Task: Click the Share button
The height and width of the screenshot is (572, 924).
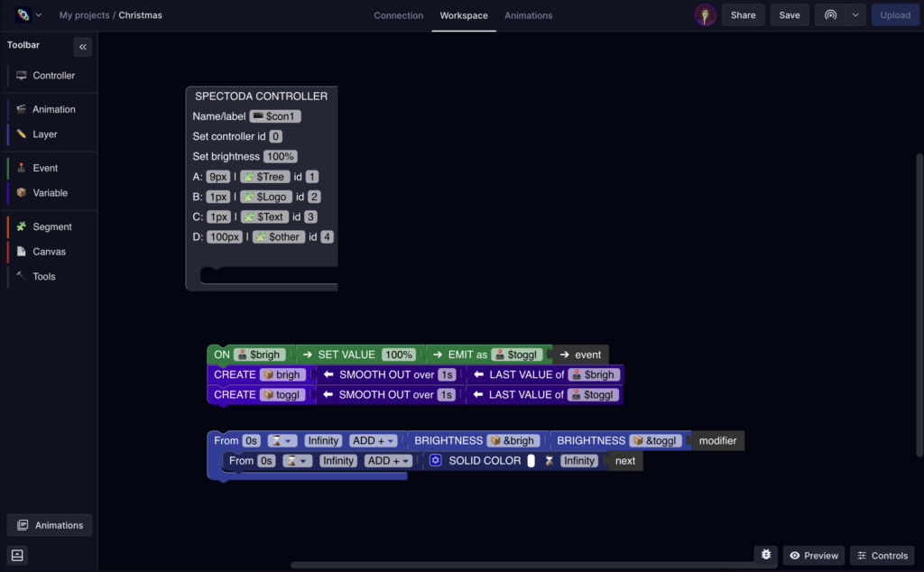Action: click(743, 15)
